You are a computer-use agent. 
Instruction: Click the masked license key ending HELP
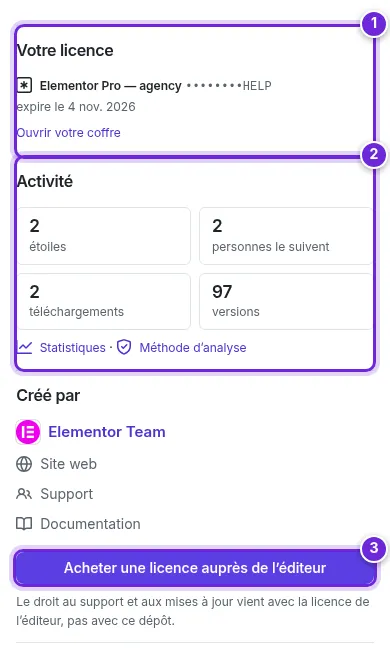coord(229,86)
